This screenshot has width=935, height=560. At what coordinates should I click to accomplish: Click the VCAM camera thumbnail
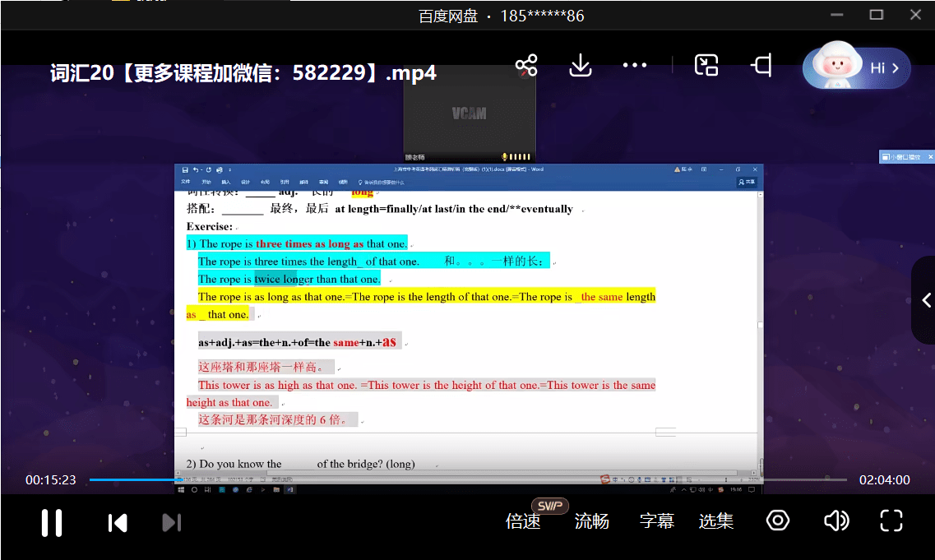tap(470, 113)
